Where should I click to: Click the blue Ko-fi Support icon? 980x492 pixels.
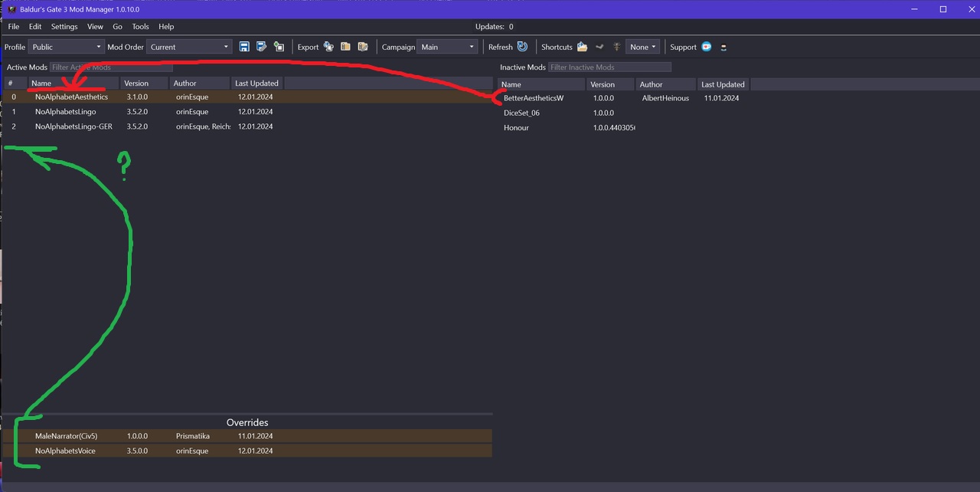click(x=706, y=47)
